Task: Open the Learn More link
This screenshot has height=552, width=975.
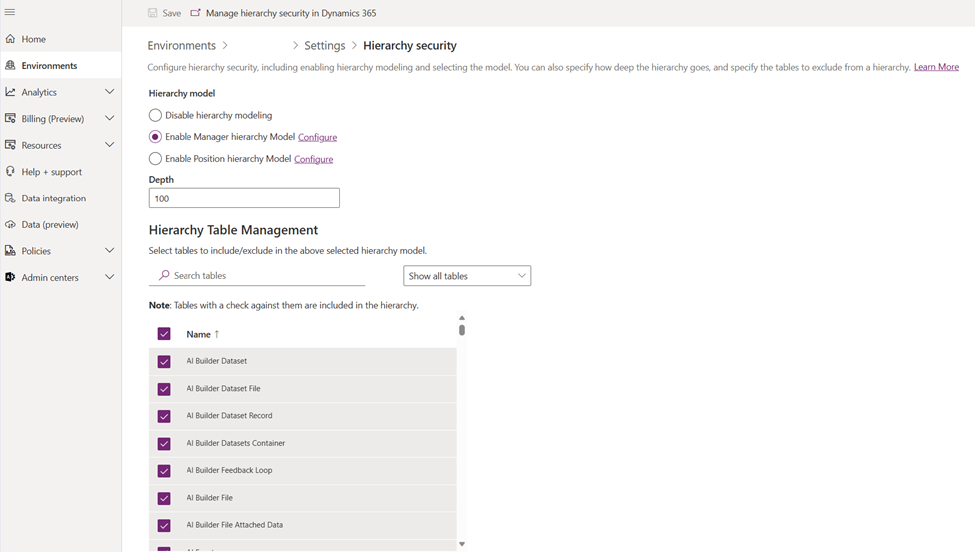Action: [936, 67]
